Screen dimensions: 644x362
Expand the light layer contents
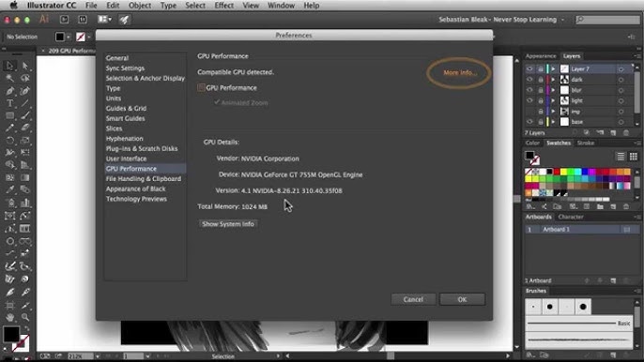(x=553, y=100)
